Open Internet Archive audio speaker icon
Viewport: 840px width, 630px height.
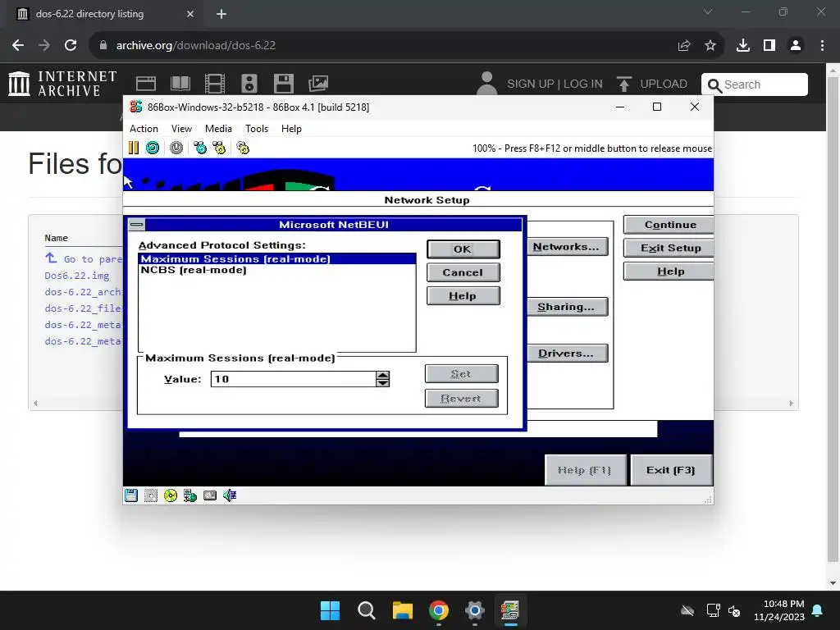pyautogui.click(x=249, y=84)
